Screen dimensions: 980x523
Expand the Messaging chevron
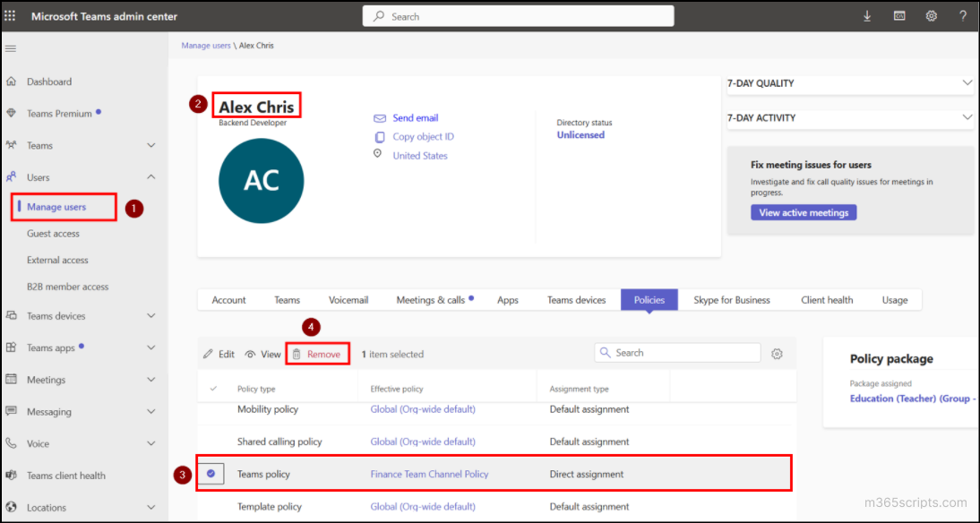point(150,412)
